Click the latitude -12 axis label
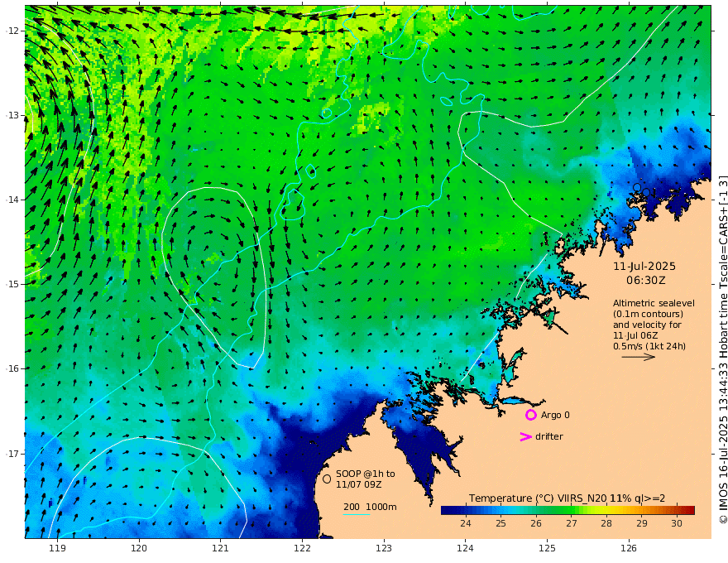728x563 pixels. [12, 31]
